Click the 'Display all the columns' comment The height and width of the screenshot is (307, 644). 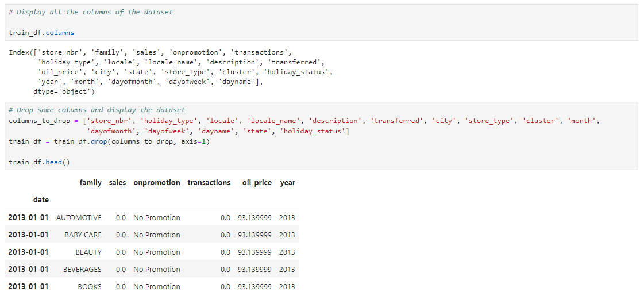[91, 12]
